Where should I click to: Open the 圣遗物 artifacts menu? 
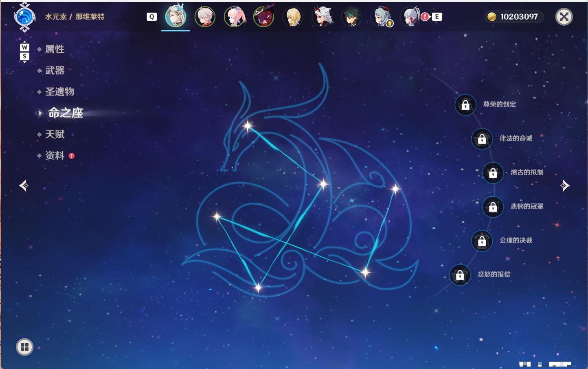[59, 92]
